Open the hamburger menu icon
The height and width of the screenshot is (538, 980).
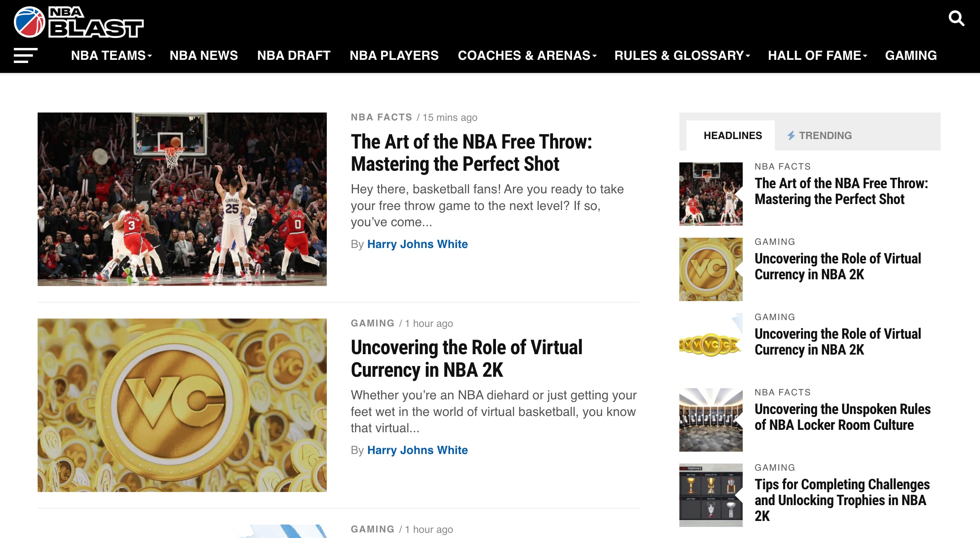(25, 55)
